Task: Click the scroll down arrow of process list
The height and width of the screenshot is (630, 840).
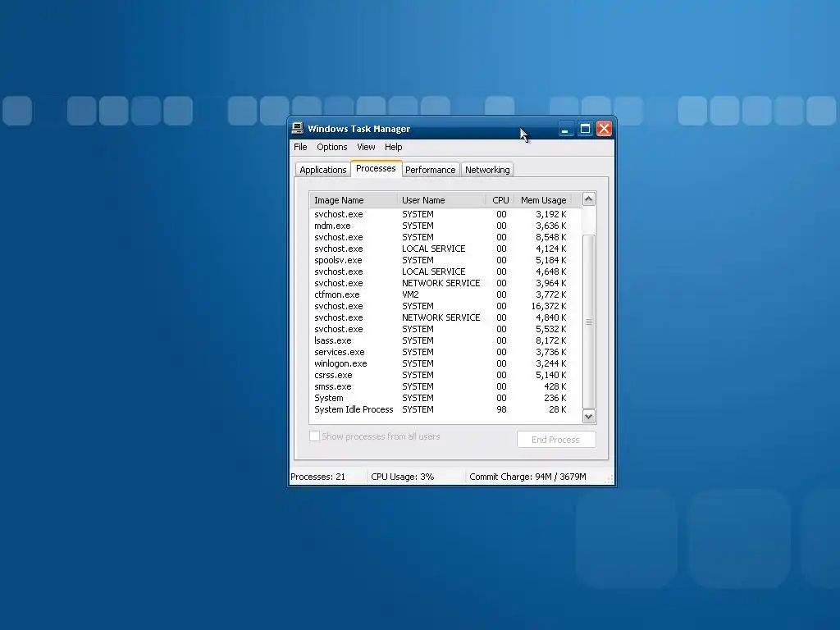Action: tap(589, 416)
